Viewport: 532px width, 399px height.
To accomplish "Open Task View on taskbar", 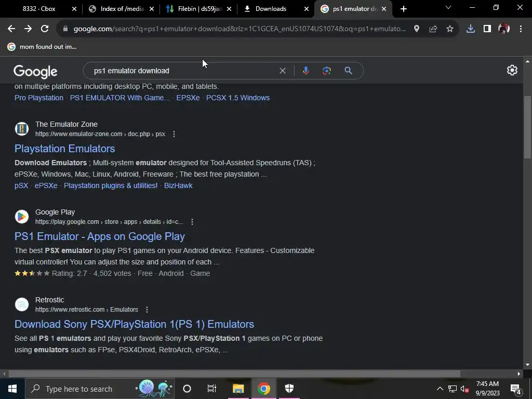I will [x=212, y=389].
